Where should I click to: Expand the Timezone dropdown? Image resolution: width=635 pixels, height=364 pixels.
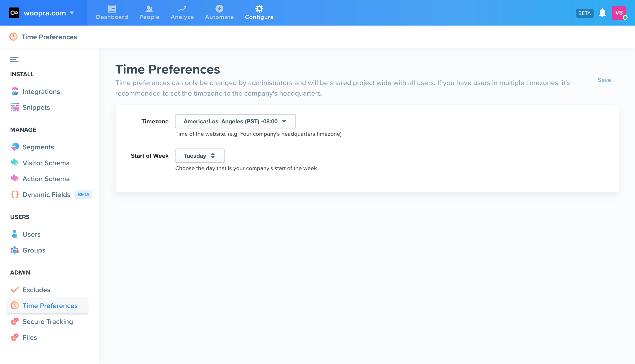coord(235,121)
